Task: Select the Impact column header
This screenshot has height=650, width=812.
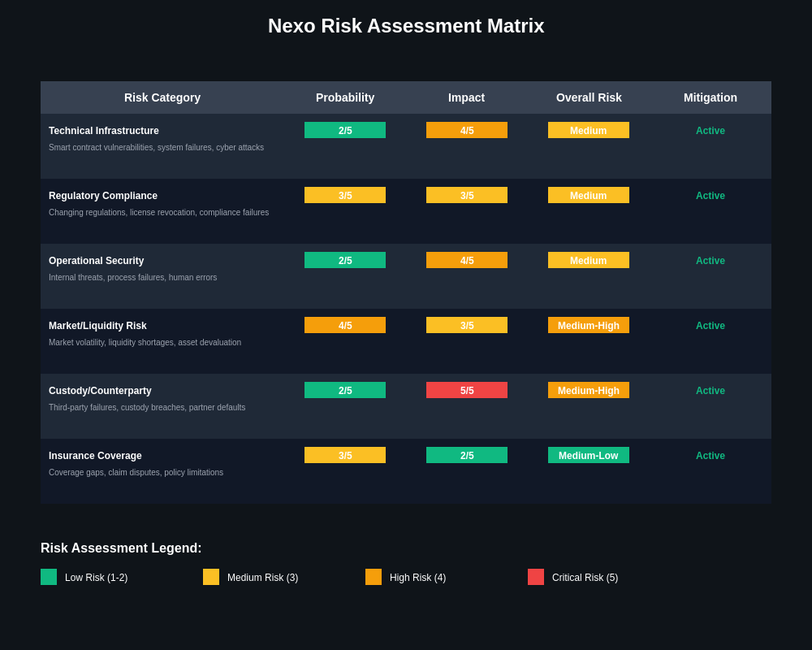Action: click(x=467, y=97)
